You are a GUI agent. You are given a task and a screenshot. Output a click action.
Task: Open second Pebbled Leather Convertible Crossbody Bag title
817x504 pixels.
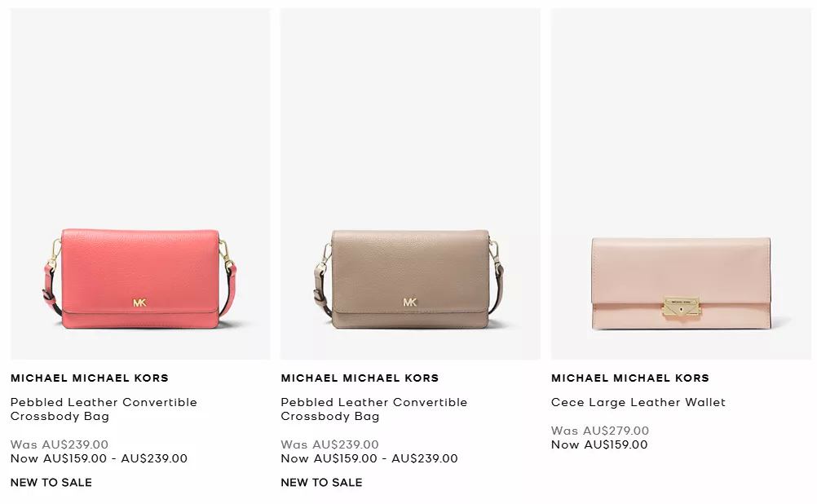374,409
